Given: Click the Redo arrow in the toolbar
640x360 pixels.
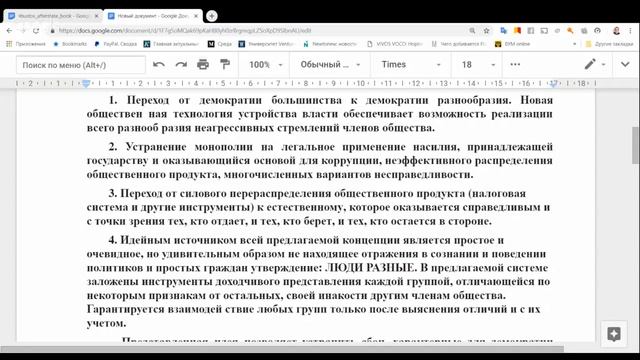Looking at the screenshot, I should point(181,64).
